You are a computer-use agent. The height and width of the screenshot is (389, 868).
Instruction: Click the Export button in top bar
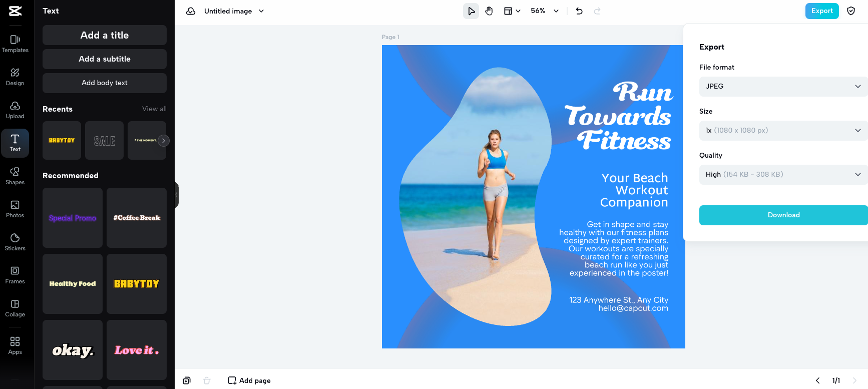tap(822, 11)
